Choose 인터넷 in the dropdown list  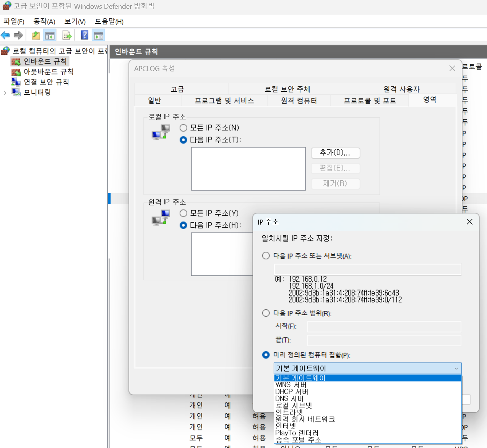point(368,426)
